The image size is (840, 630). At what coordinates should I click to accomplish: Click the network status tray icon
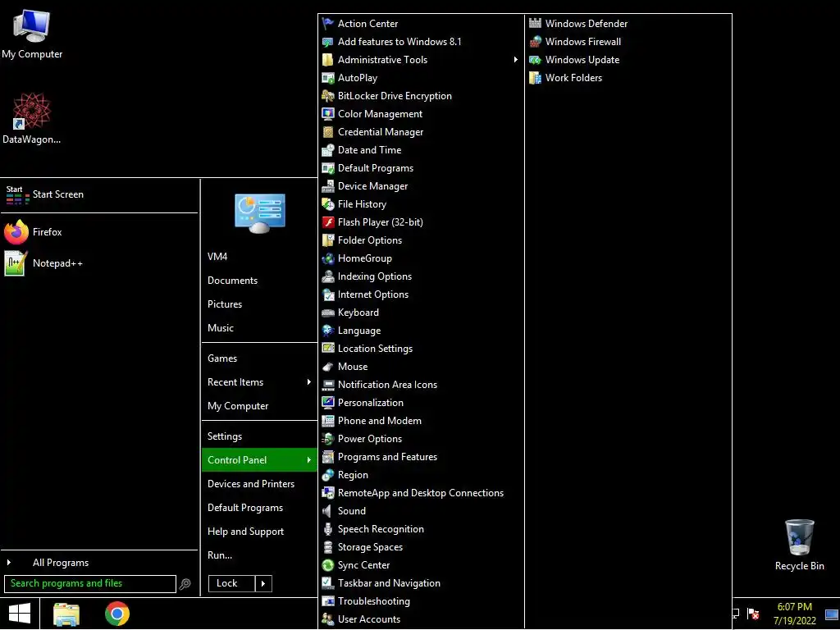pyautogui.click(x=736, y=614)
